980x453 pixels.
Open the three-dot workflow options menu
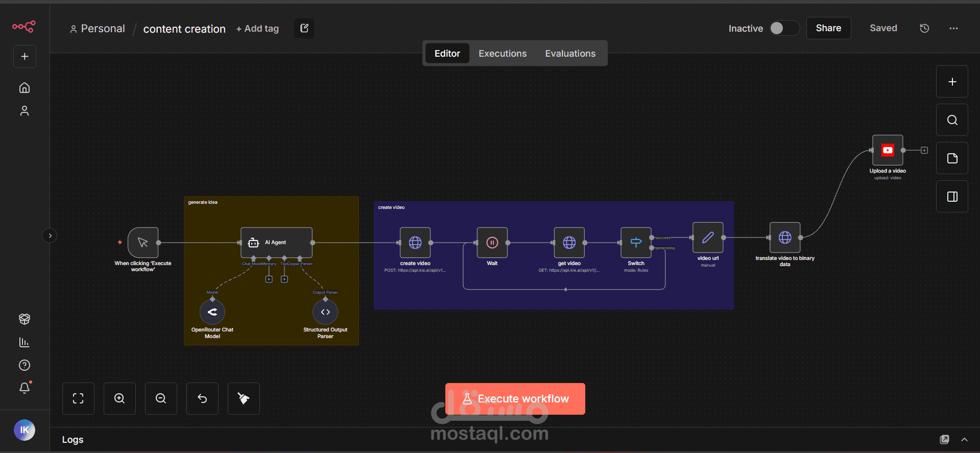tap(953, 29)
